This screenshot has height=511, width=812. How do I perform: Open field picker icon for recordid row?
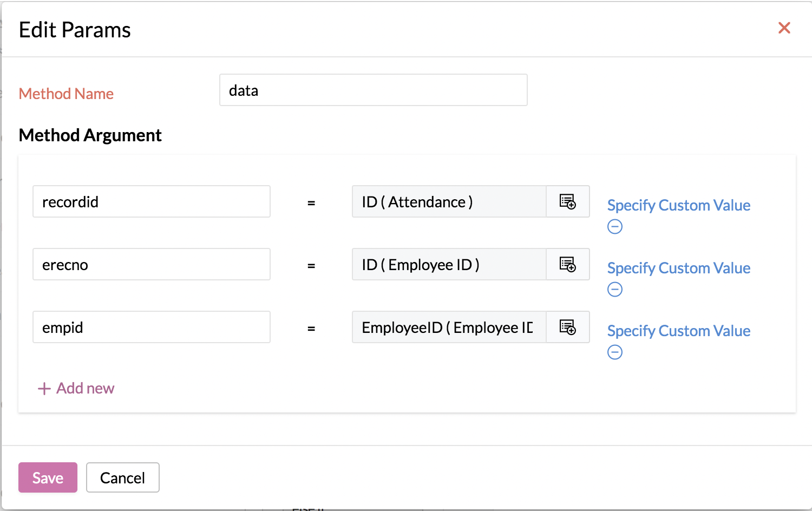pyautogui.click(x=567, y=202)
